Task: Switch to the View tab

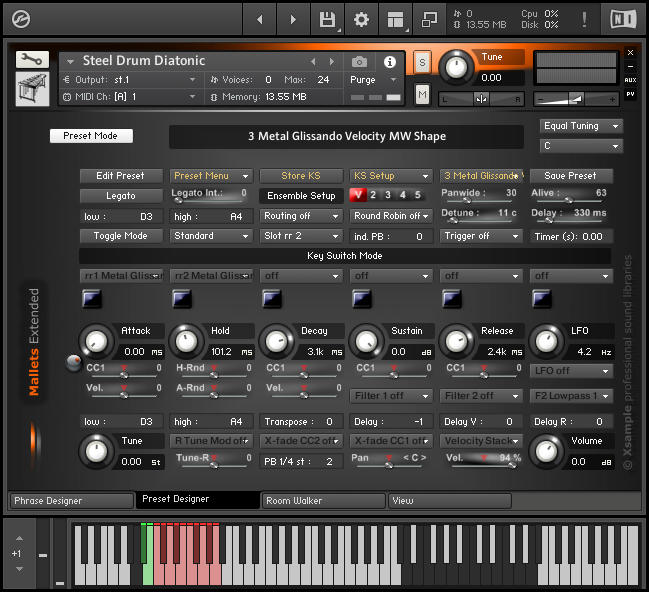Action: click(449, 501)
